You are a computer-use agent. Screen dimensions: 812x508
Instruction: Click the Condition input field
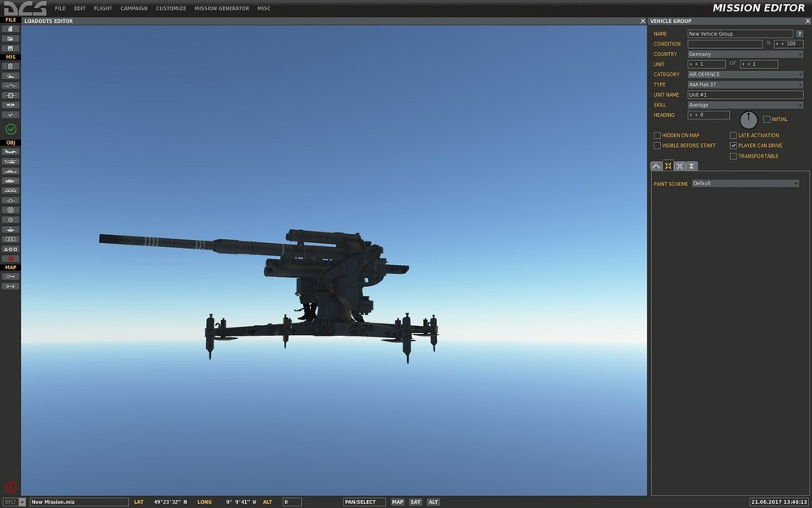[725, 44]
